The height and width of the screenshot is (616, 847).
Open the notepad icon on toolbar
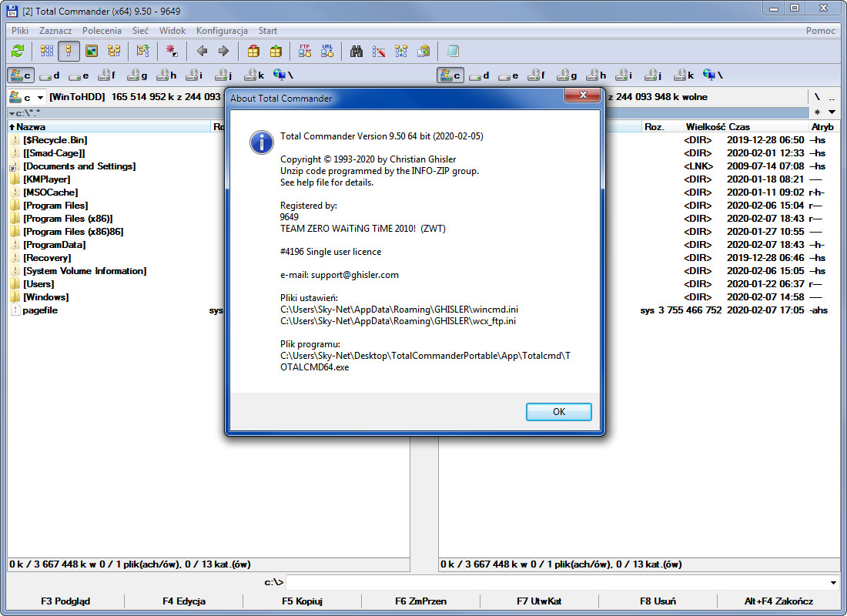click(453, 52)
